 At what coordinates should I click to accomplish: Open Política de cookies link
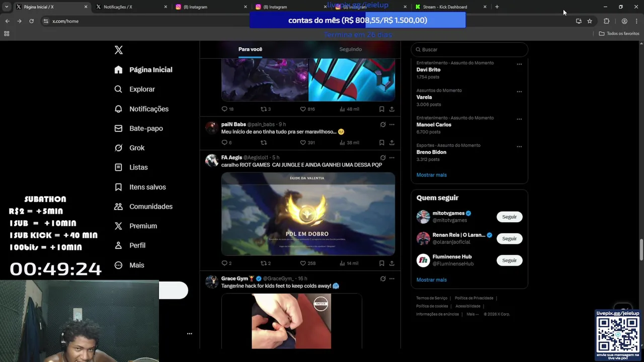click(432, 306)
